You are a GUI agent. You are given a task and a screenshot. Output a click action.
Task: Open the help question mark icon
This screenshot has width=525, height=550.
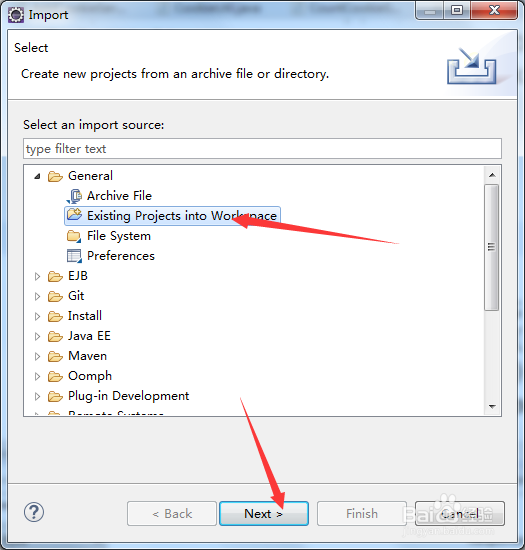[x=34, y=512]
